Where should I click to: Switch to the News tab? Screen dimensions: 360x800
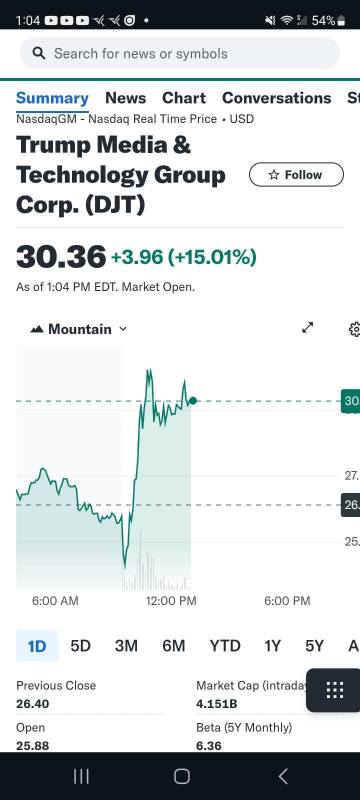125,97
